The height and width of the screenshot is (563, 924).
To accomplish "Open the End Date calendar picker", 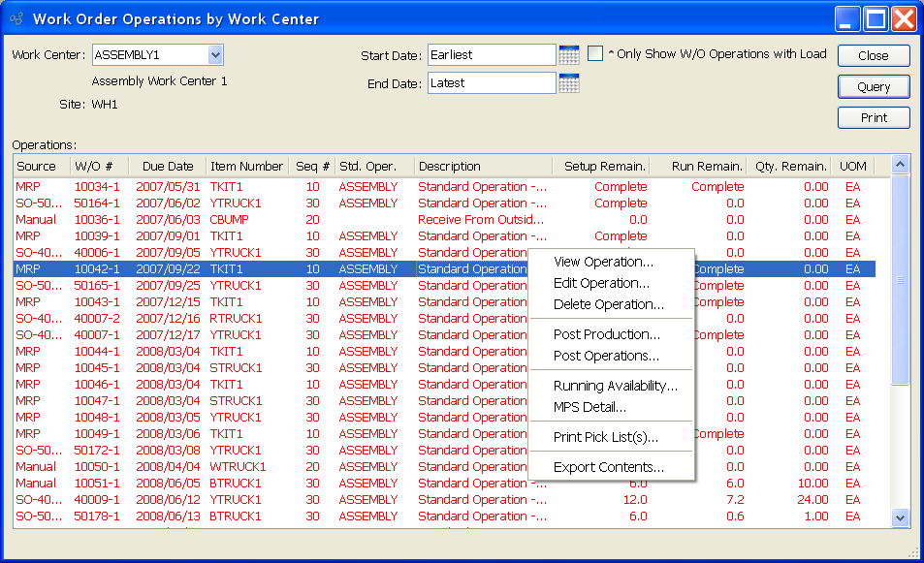I will [569, 83].
